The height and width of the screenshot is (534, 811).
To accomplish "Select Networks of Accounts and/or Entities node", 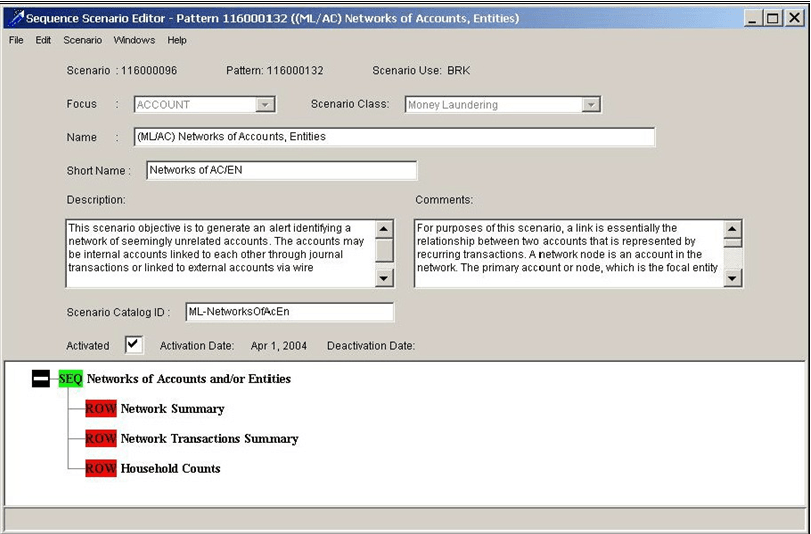I will [x=189, y=379].
